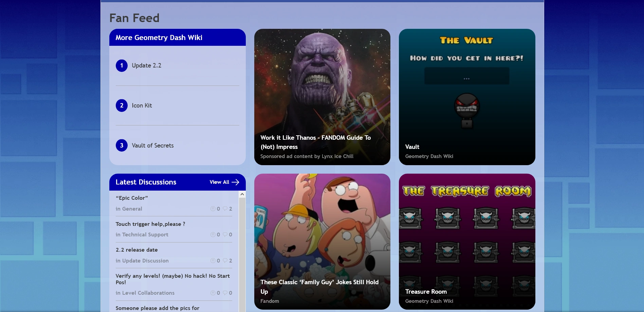Screen dimensions: 644x312
Task: Open comments icon for Touch trigger help post
Action: (225, 235)
